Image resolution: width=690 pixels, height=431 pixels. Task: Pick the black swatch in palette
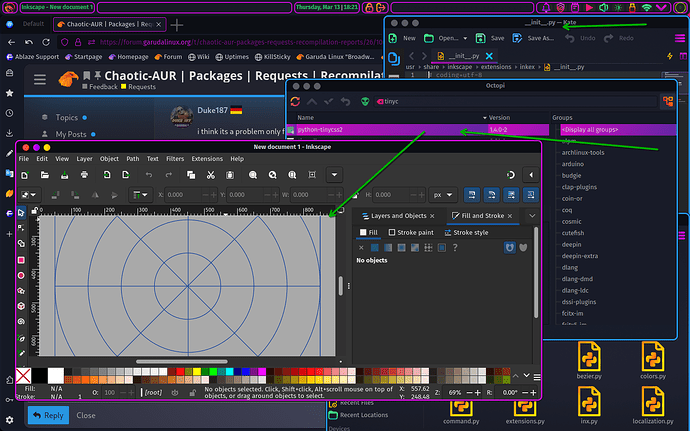pos(40,376)
